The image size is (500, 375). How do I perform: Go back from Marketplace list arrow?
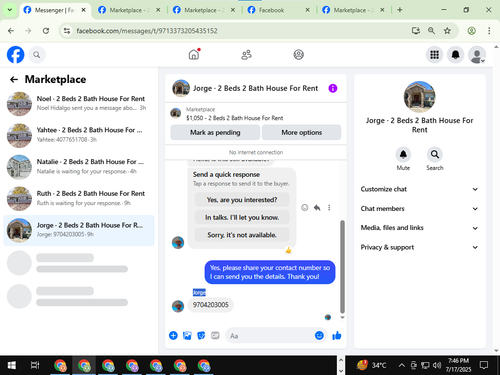(14, 79)
